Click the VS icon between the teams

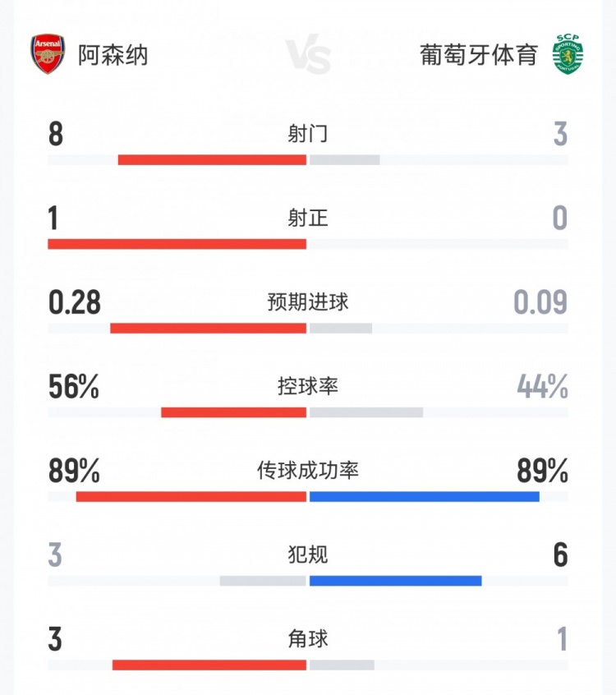point(309,55)
